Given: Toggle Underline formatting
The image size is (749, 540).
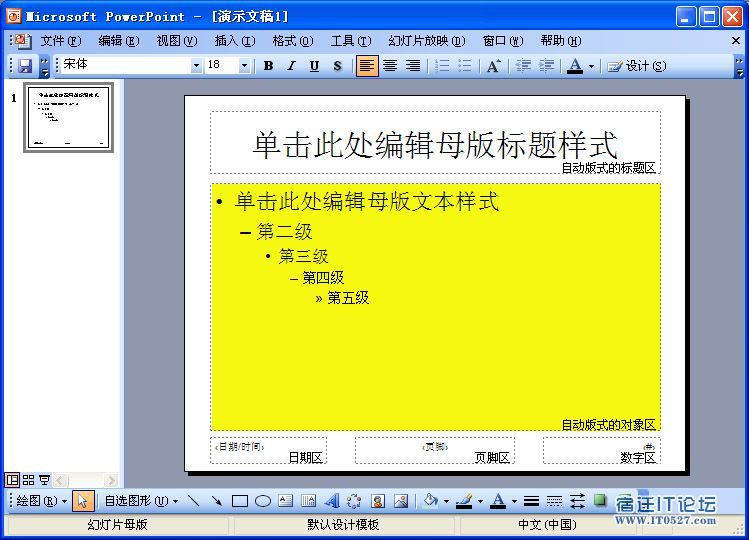Looking at the screenshot, I should click(x=314, y=65).
